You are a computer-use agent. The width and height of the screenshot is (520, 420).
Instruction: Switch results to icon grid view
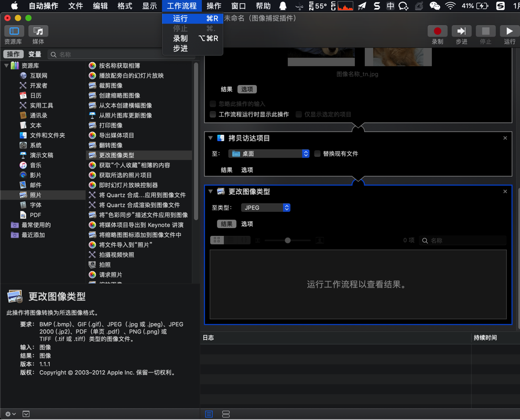tap(217, 240)
